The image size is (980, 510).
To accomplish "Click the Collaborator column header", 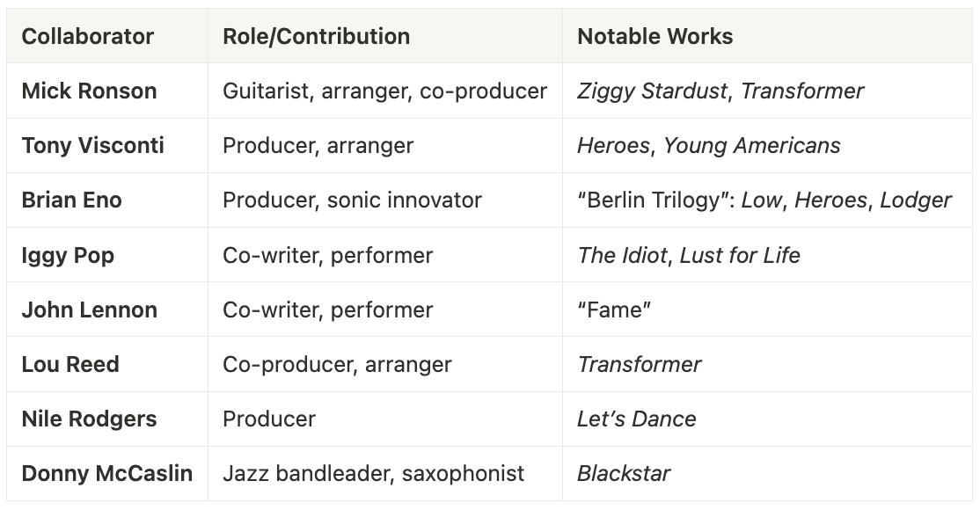I will pyautogui.click(x=106, y=36).
